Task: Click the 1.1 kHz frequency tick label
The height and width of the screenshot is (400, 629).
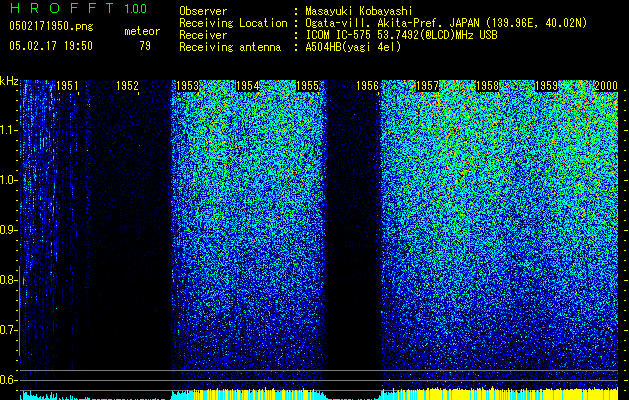Action: (7, 131)
